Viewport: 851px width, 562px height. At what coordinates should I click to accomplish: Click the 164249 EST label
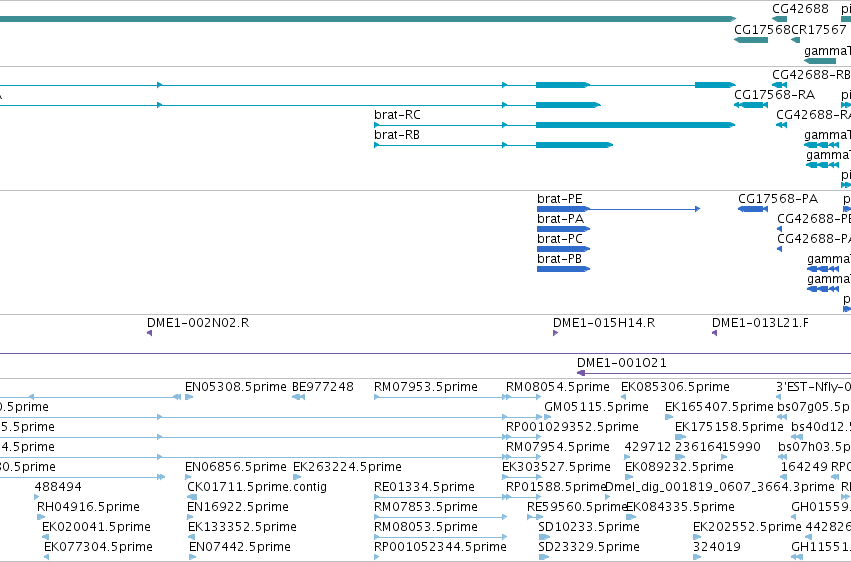point(804,467)
